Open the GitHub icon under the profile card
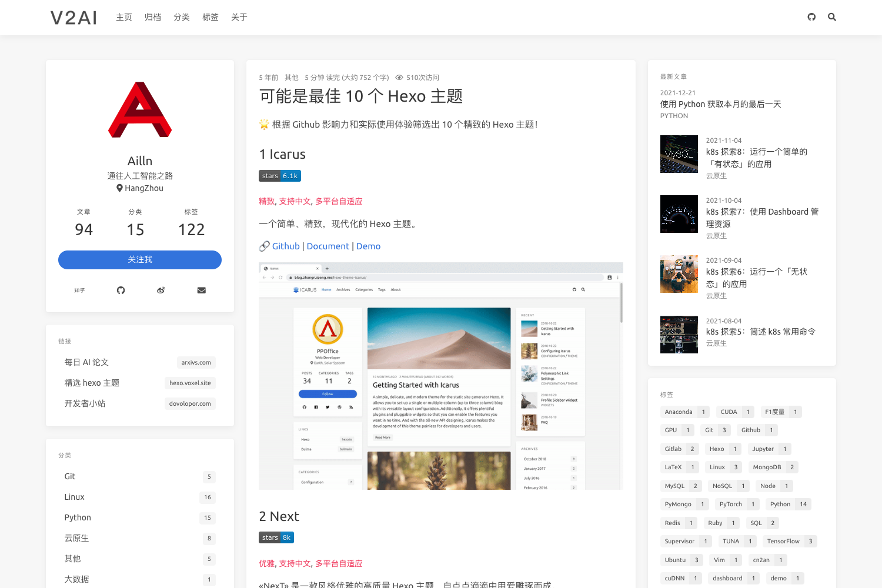This screenshot has height=588, width=882. (x=121, y=290)
